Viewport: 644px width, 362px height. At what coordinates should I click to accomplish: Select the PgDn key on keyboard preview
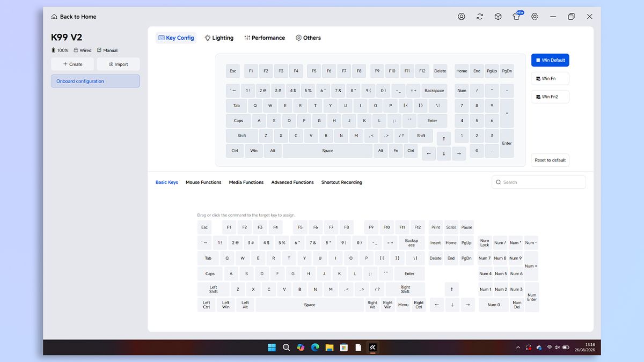(x=507, y=71)
